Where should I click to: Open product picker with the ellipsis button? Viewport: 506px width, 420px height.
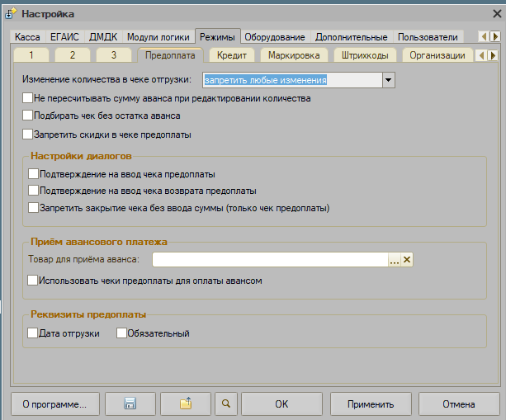tap(394, 260)
